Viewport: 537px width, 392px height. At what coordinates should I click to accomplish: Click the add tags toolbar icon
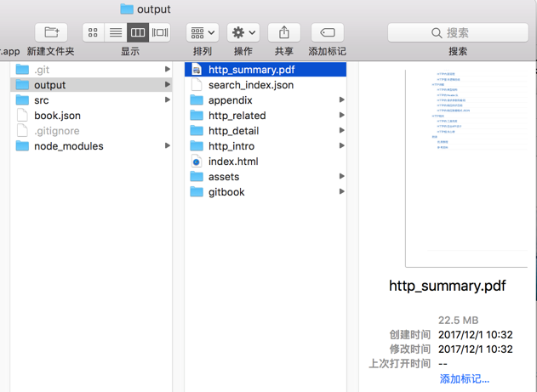tap(328, 32)
